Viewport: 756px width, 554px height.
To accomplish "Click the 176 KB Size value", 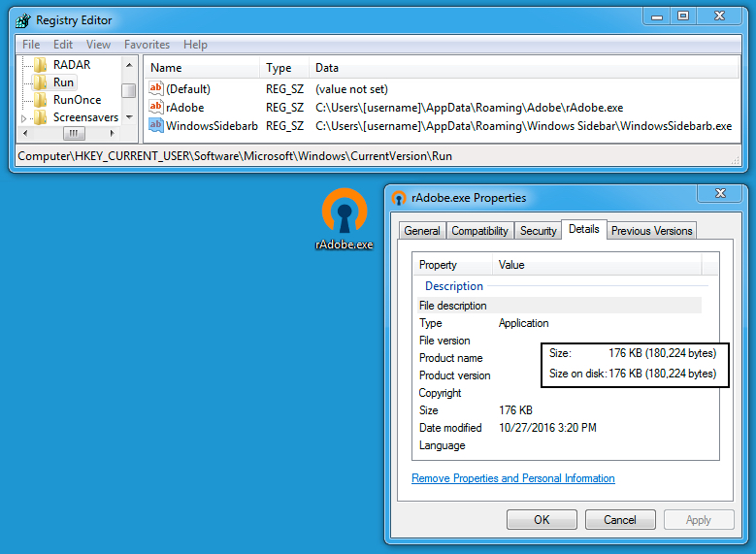I will pos(515,410).
